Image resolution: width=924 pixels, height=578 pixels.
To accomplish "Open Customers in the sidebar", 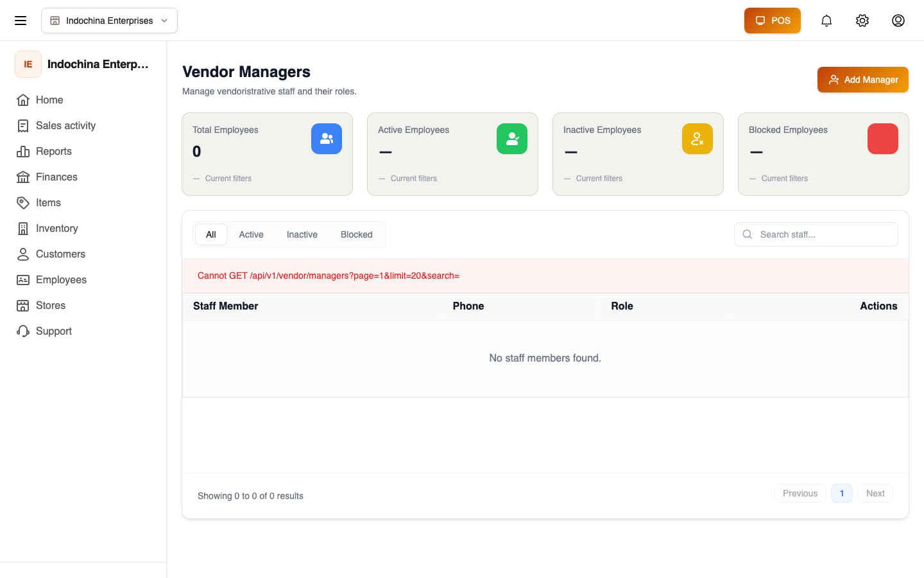I will [83, 254].
